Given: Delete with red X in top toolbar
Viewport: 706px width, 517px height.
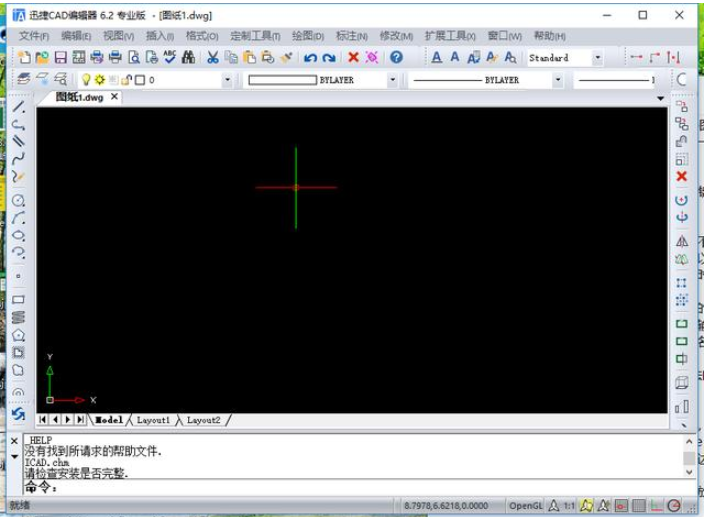Looking at the screenshot, I should (x=353, y=57).
